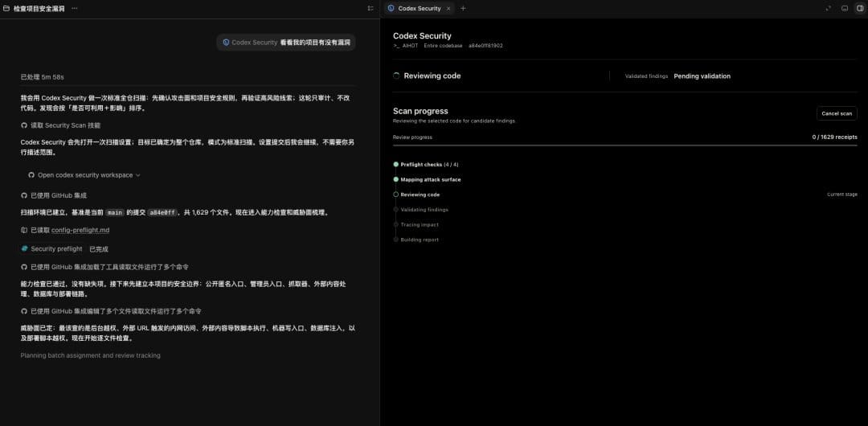
Task: Click the Current stage label
Action: [x=842, y=195]
